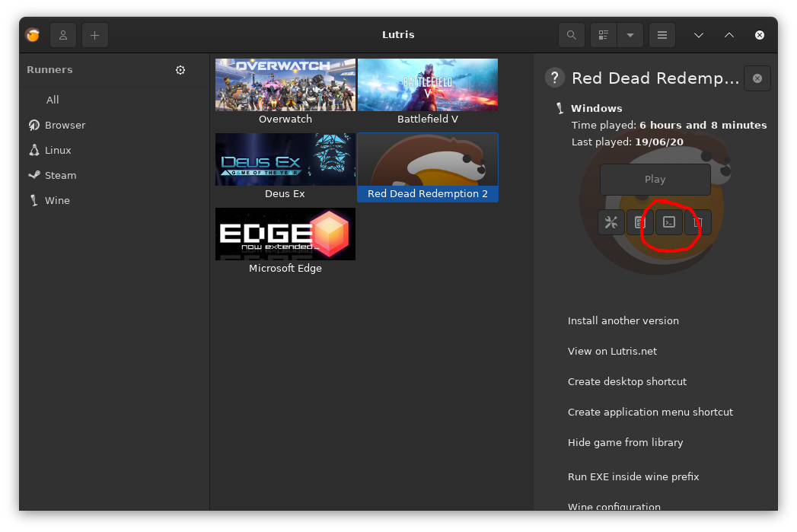Close the game details panel
Viewport: 797px width, 532px height.
[757, 78]
